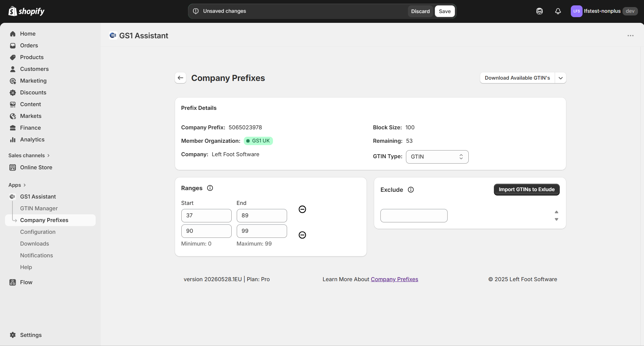Open the GTIN Type select box
This screenshot has width=644, height=346.
pyautogui.click(x=437, y=157)
